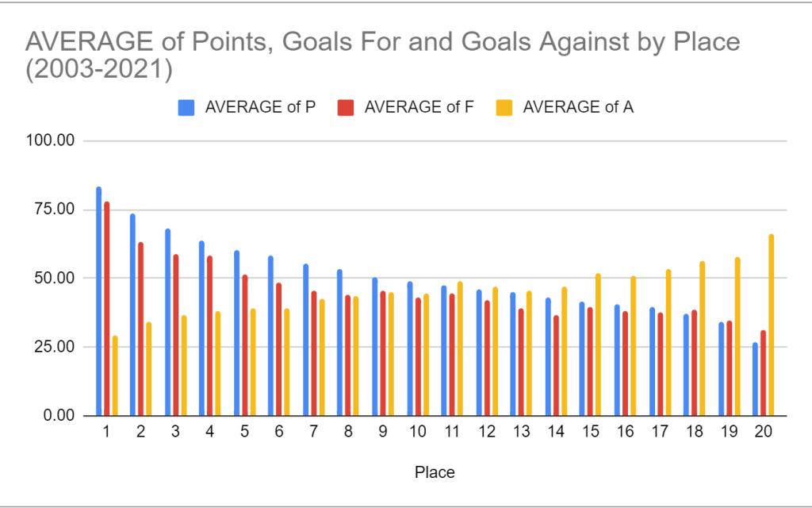
Task: Click the blue points bar for place 5
Action: click(237, 333)
